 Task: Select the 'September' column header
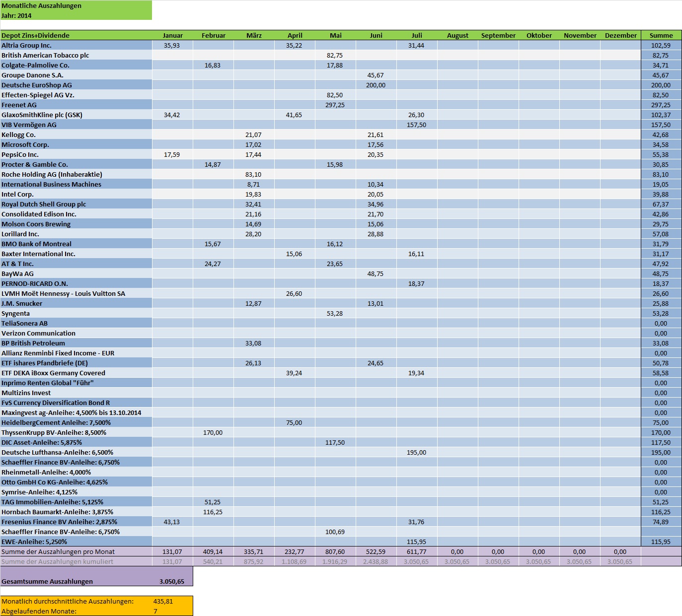(498, 35)
